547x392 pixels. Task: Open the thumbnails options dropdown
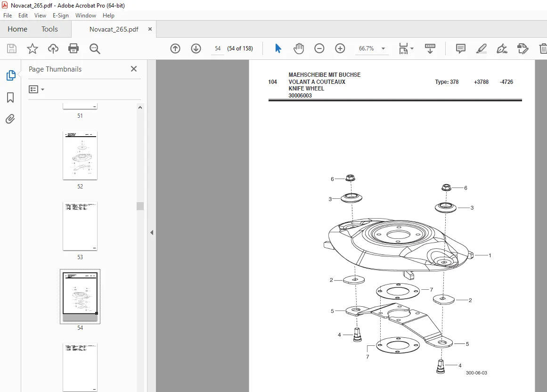pos(37,89)
